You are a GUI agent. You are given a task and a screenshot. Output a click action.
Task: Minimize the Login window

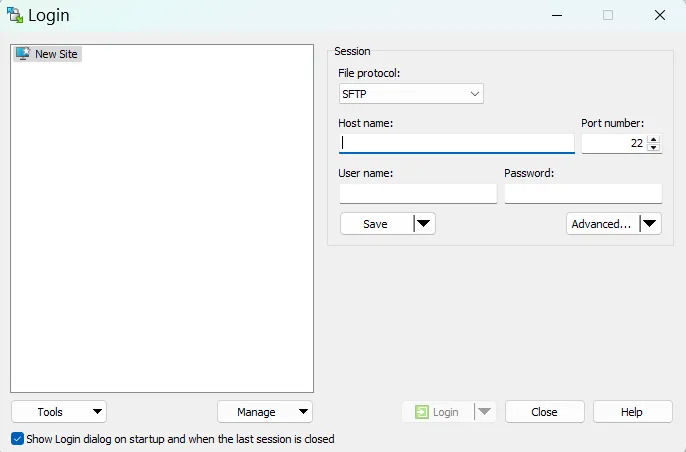coord(557,15)
